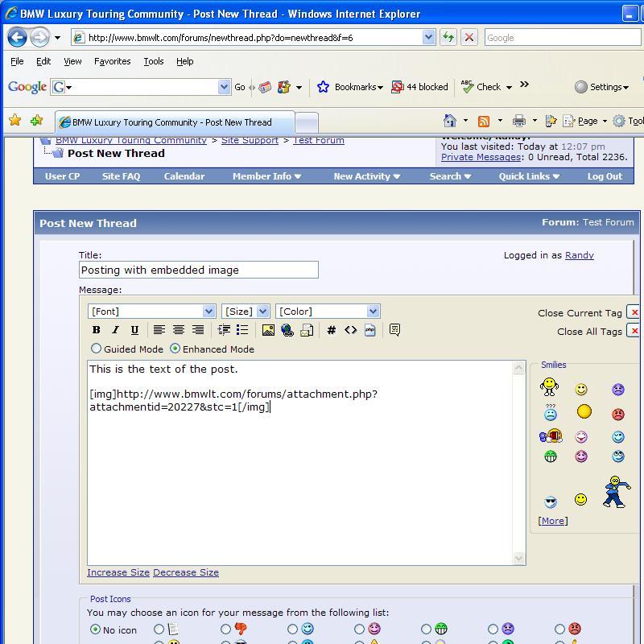
Task: Open the File menu
Action: 17,61
